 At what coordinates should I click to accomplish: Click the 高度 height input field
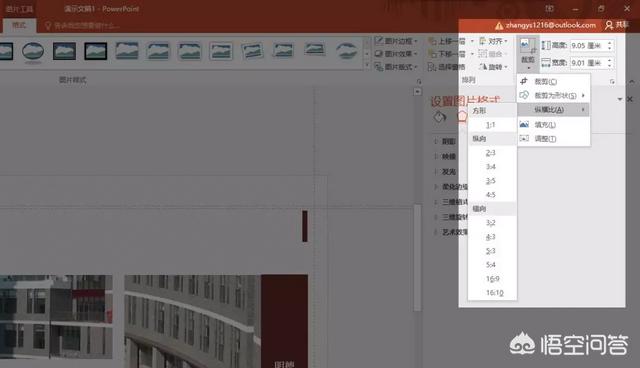591,46
